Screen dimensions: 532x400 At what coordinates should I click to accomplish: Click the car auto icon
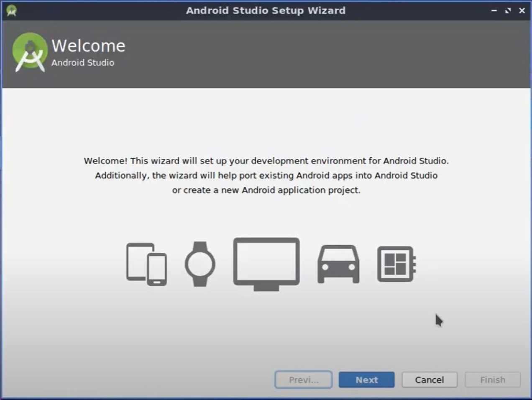pyautogui.click(x=338, y=264)
